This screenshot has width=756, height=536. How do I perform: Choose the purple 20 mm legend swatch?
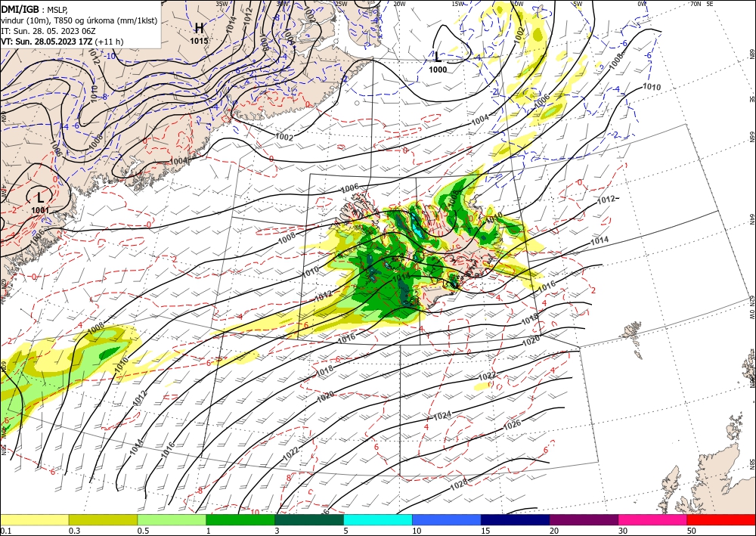(x=584, y=519)
